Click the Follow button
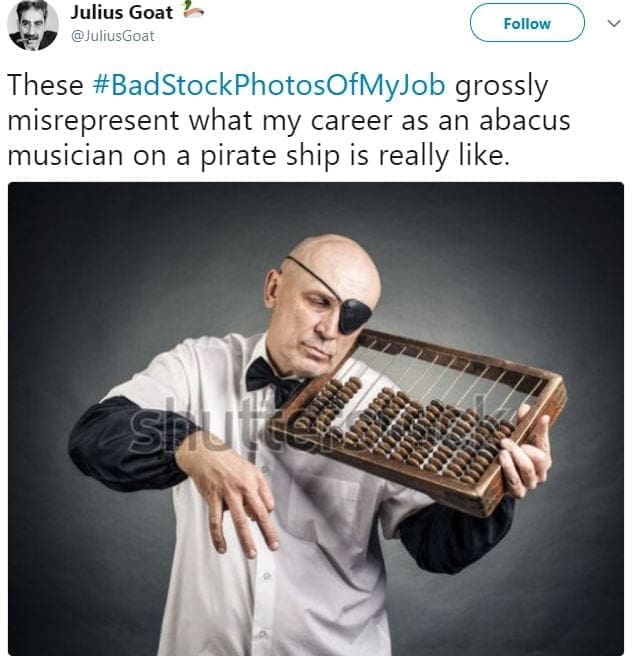The height and width of the screenshot is (656, 633). tap(527, 23)
